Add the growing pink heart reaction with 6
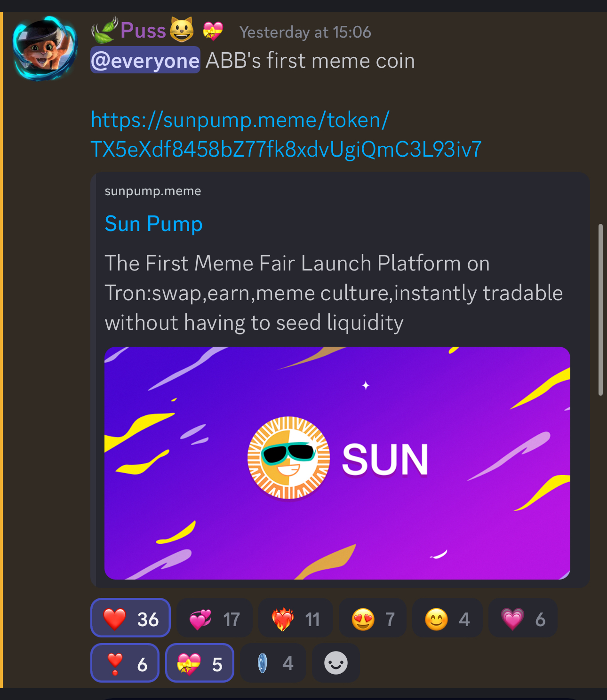The width and height of the screenshot is (607, 700). [x=523, y=618]
